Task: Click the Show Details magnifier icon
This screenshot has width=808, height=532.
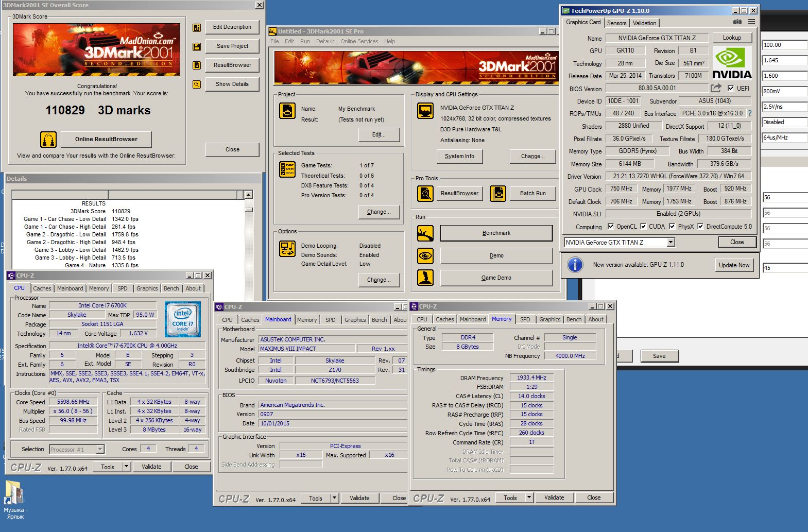Action: coord(197,84)
